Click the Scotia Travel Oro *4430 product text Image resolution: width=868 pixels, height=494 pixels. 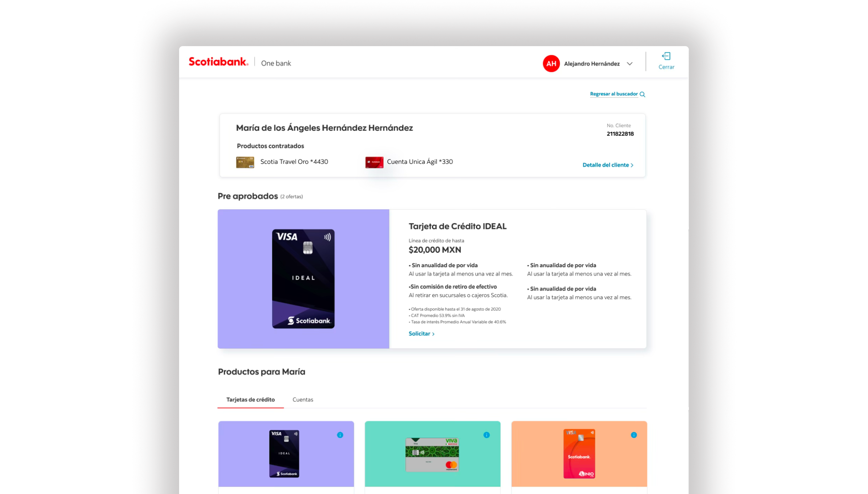point(294,161)
